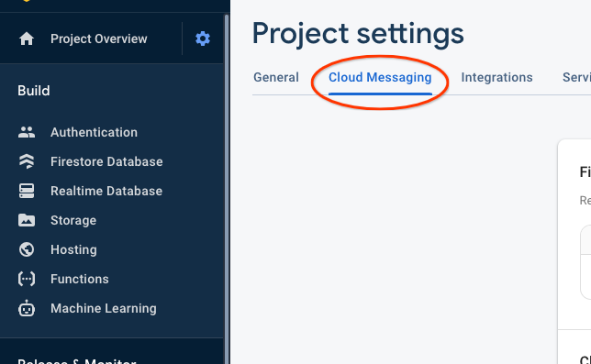
Task: Switch to the Integrations tab
Action: [x=496, y=77]
